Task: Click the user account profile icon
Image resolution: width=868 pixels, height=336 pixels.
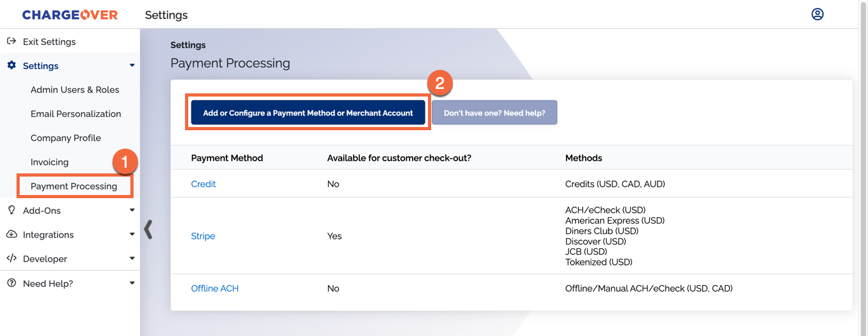Action: pyautogui.click(x=817, y=14)
